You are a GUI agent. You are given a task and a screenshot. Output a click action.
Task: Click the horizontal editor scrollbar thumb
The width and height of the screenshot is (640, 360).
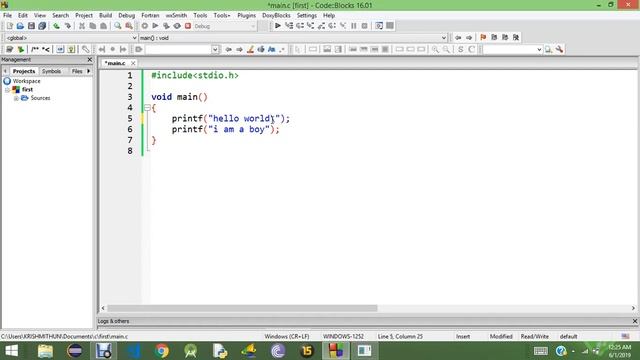coord(242,308)
